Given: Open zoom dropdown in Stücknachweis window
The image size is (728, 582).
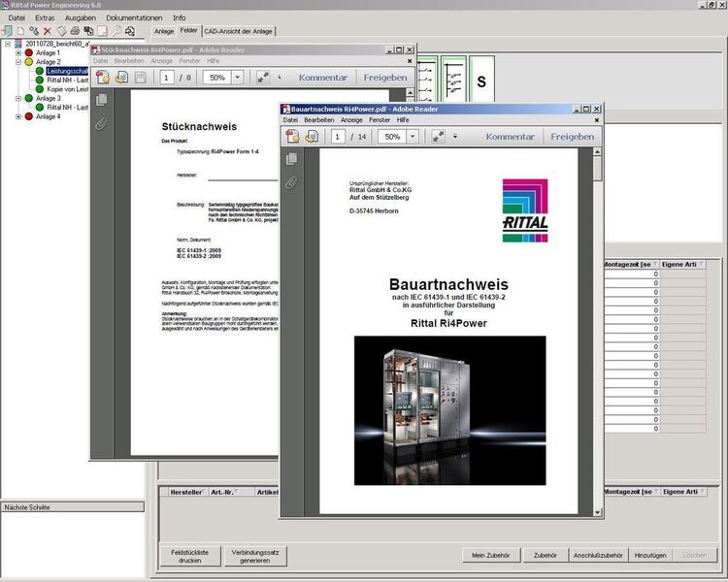Looking at the screenshot, I should 237,78.
